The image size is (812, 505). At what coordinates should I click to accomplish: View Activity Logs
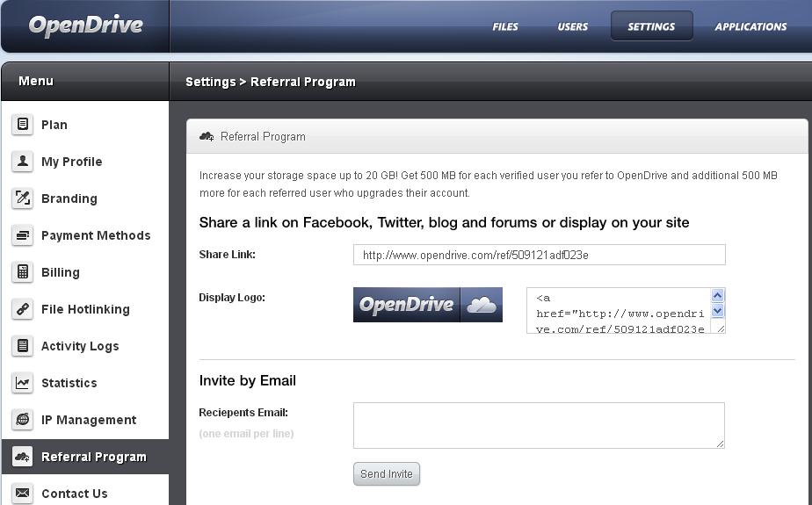point(80,346)
